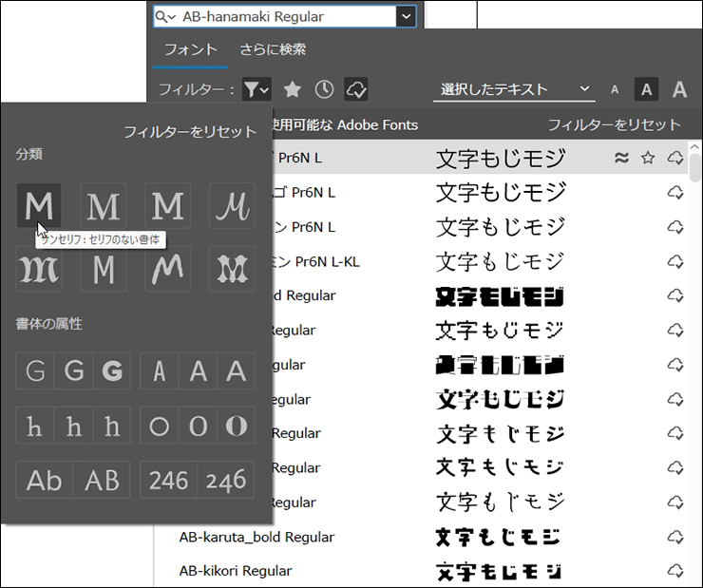Show recently used fonts via clock icon

click(x=325, y=89)
